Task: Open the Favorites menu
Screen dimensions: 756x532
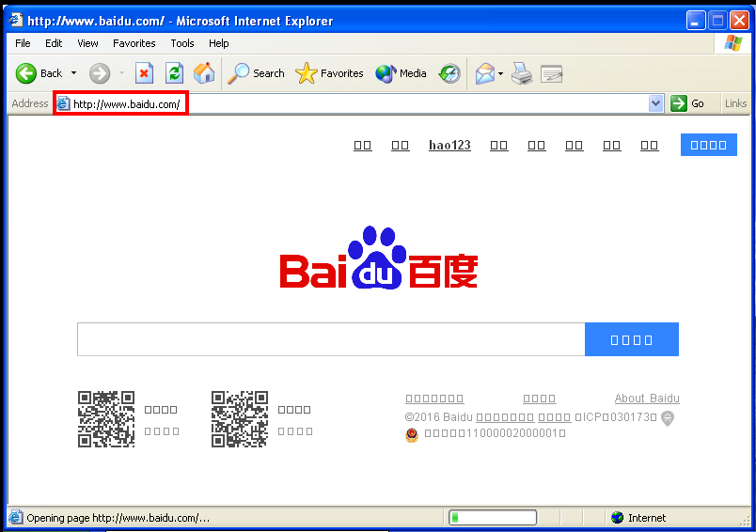Action: pos(134,43)
